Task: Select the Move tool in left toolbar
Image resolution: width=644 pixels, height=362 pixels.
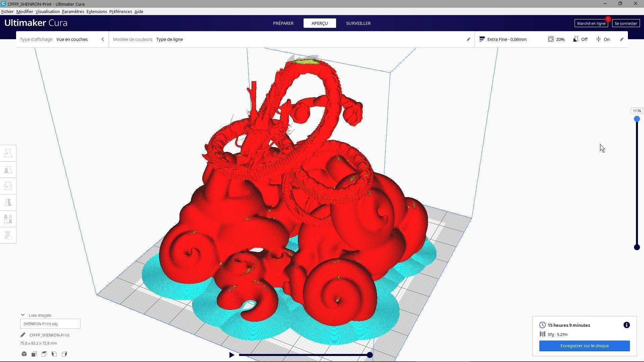Action: click(8, 154)
